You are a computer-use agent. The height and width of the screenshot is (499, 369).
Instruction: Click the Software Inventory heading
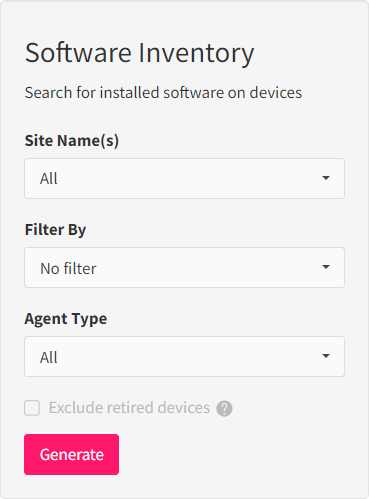click(140, 53)
